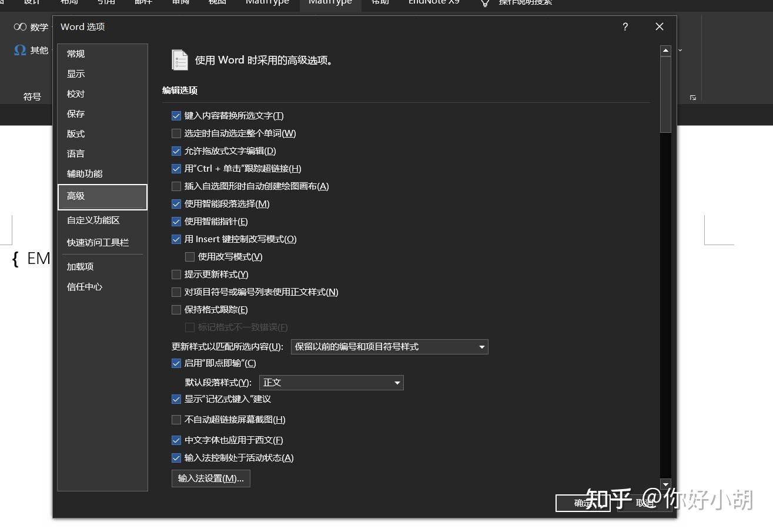Toggle 使用智能指针 checkbox
The width and height of the screenshot is (773, 532).
[x=176, y=222]
